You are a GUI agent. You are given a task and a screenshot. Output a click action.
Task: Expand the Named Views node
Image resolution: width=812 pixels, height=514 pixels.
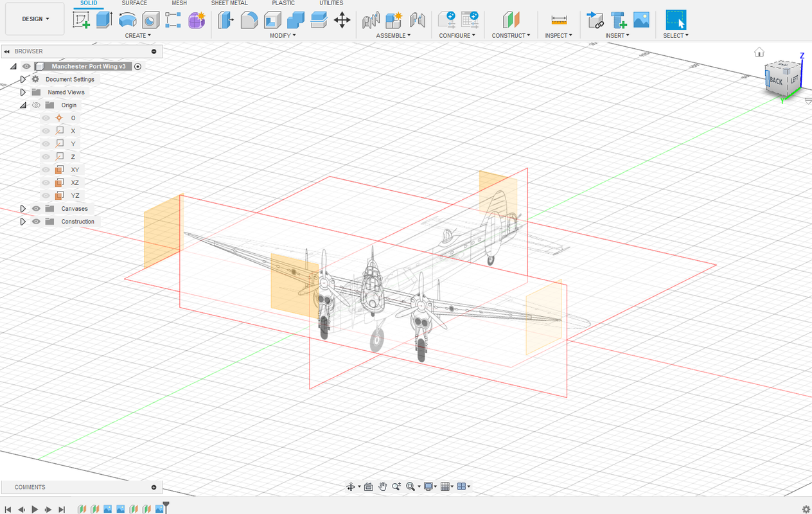tap(23, 92)
